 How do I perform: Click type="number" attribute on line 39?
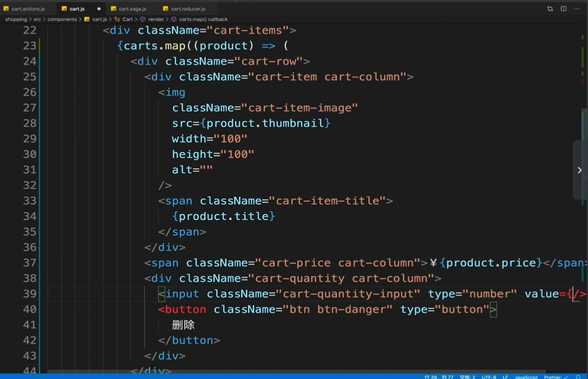coord(472,294)
